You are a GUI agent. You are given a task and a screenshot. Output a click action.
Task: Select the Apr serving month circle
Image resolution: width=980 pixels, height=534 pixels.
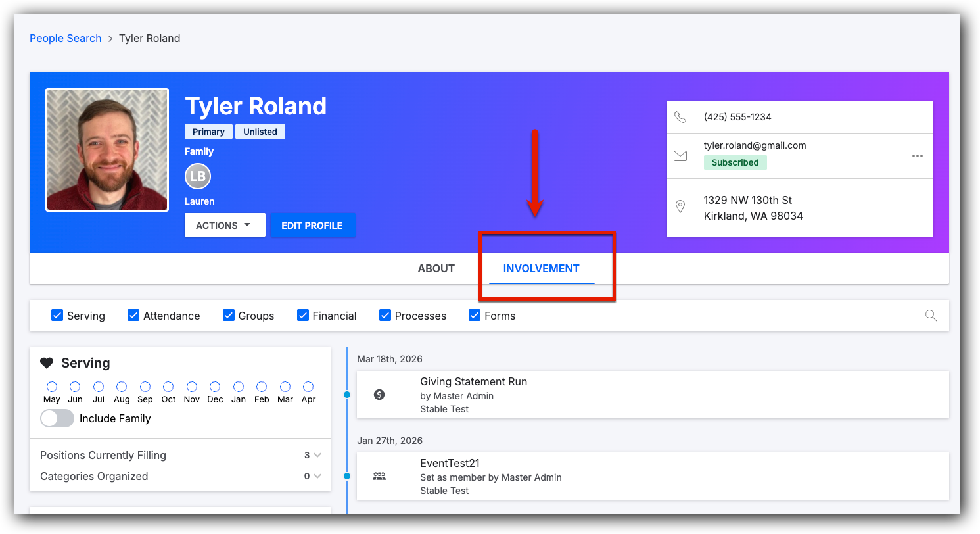(x=308, y=387)
